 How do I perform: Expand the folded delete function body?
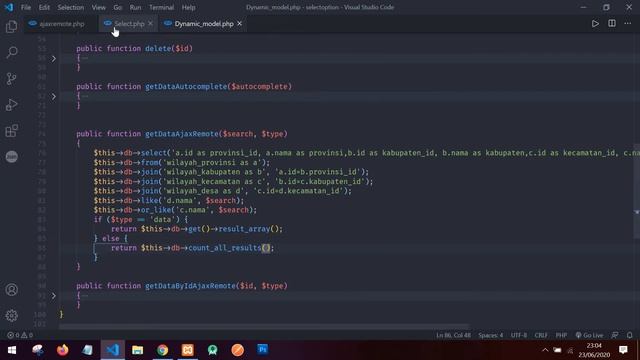point(53,58)
